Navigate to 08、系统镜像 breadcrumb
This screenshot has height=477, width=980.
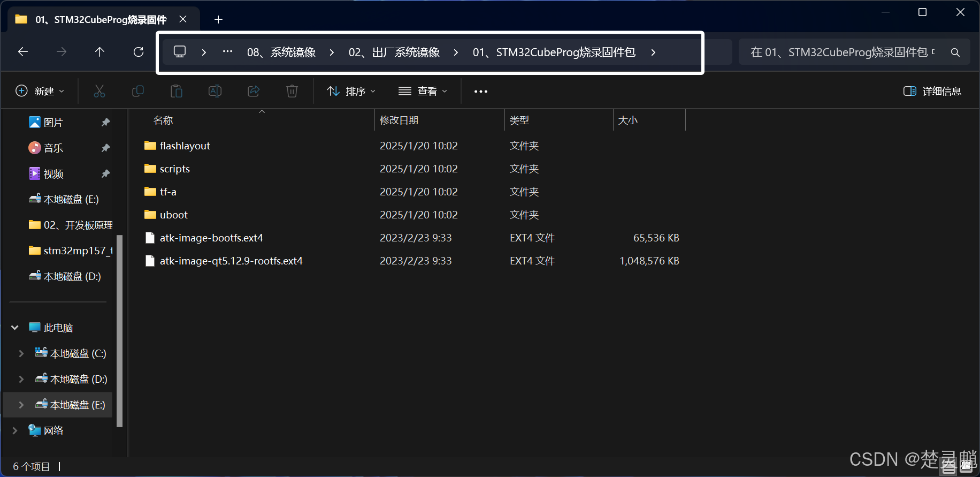tap(281, 52)
